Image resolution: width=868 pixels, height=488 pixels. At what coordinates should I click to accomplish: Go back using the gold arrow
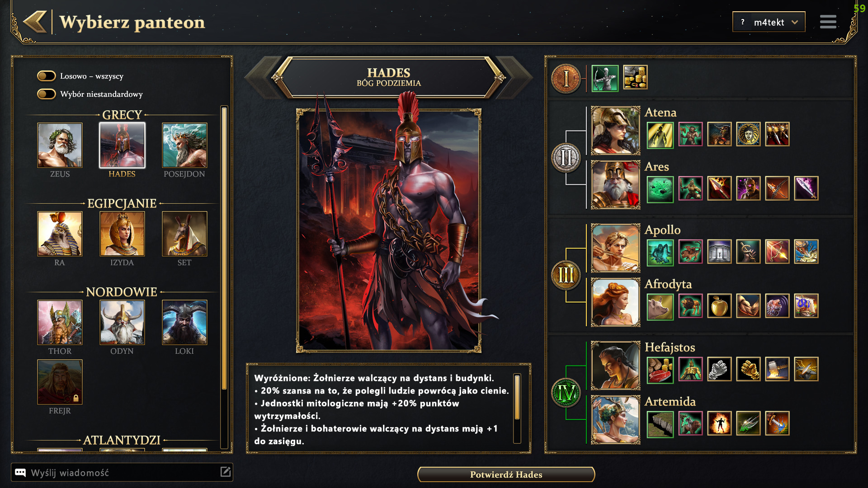[35, 22]
